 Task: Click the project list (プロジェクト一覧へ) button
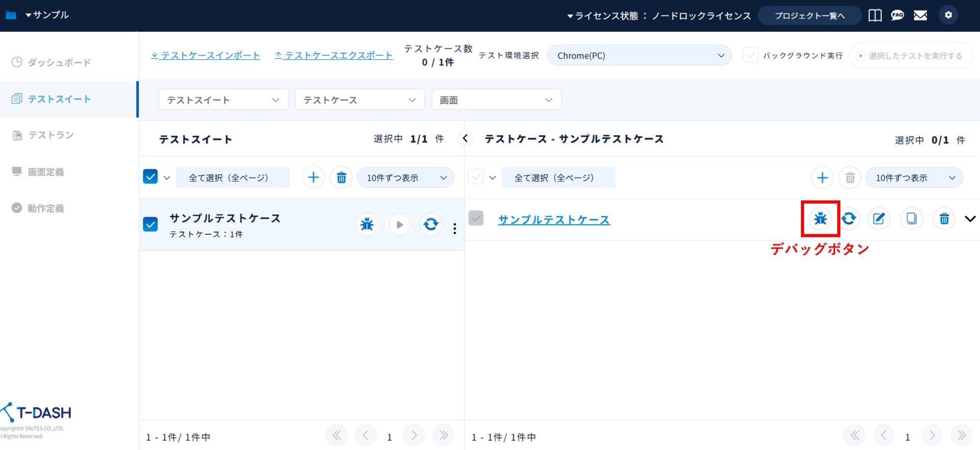click(810, 16)
